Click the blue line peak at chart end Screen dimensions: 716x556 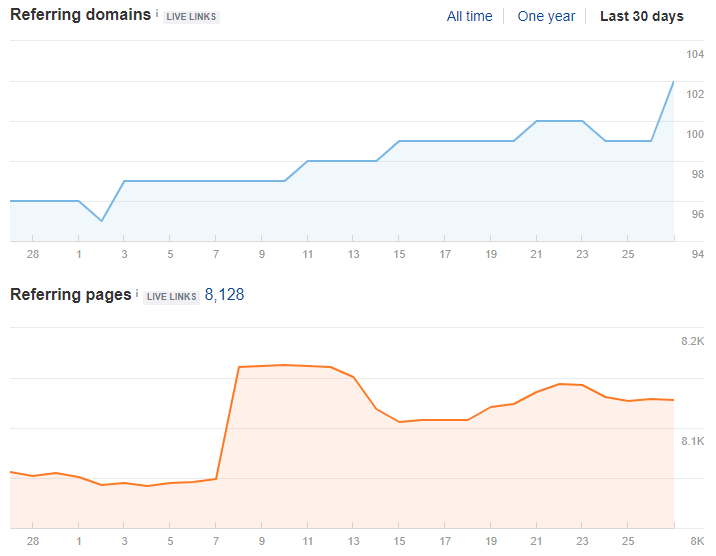click(x=674, y=82)
